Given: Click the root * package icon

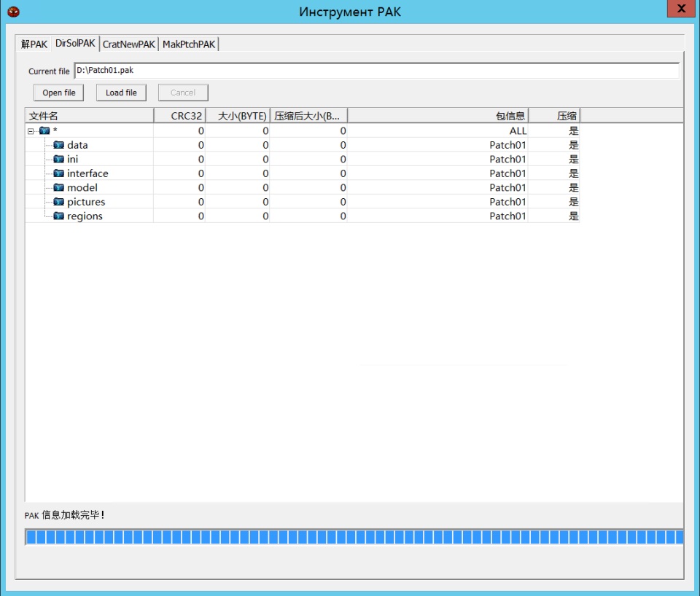Looking at the screenshot, I should (44, 131).
